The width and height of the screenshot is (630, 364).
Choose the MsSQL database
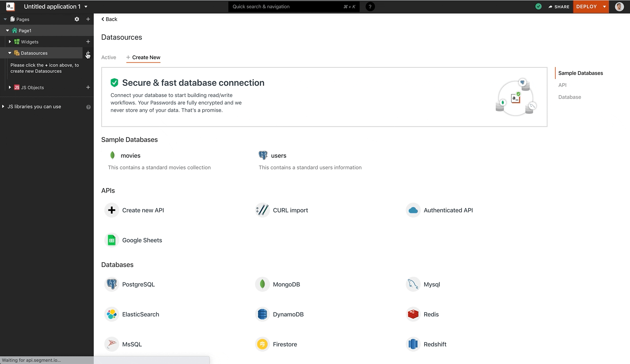(132, 344)
